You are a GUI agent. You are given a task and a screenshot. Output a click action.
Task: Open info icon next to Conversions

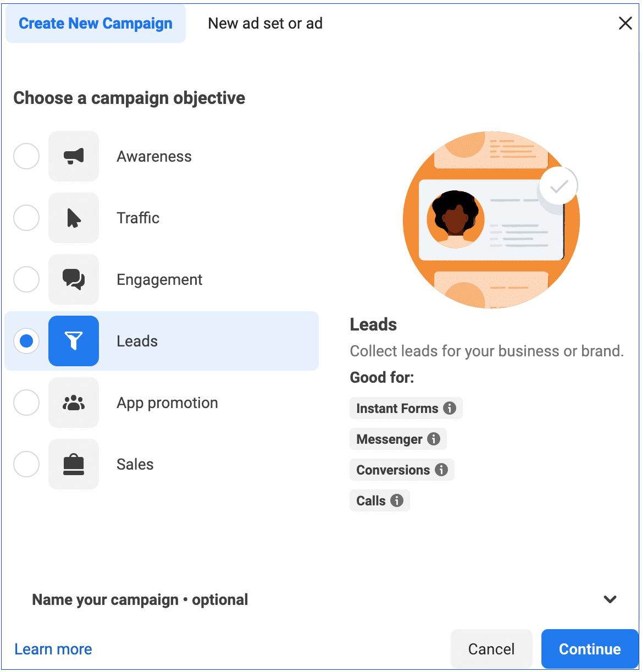441,470
